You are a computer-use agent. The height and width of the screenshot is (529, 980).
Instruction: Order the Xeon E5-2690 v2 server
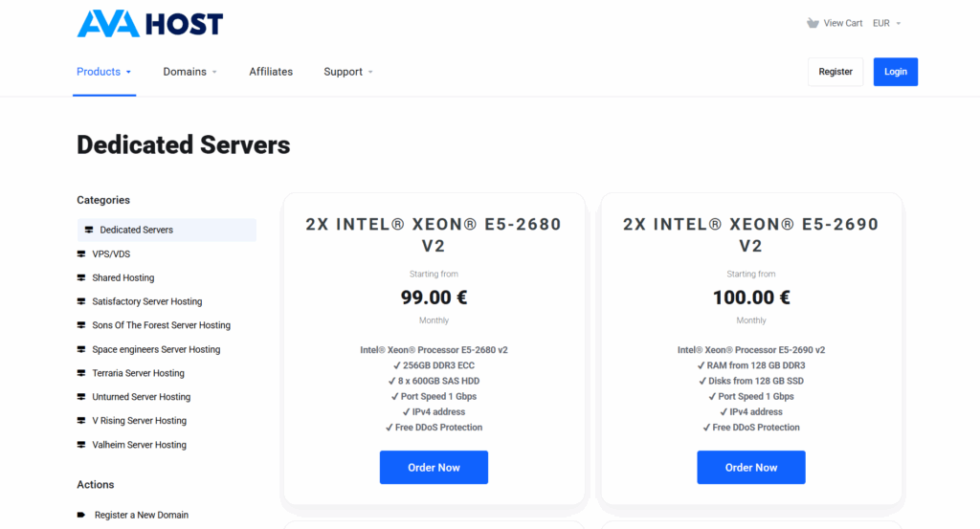751,467
